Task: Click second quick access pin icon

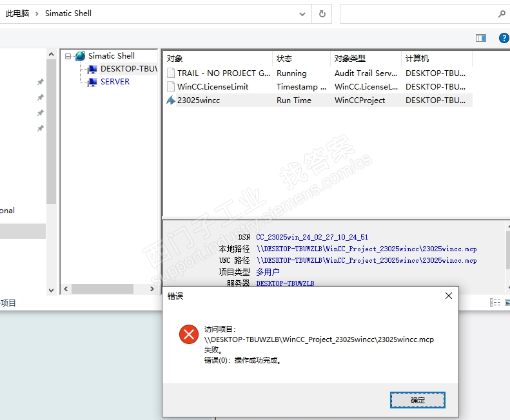Action: click(41, 97)
